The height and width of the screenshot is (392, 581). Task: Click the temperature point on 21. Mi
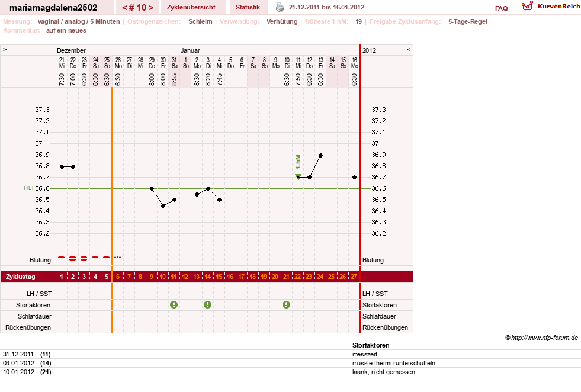62,167
